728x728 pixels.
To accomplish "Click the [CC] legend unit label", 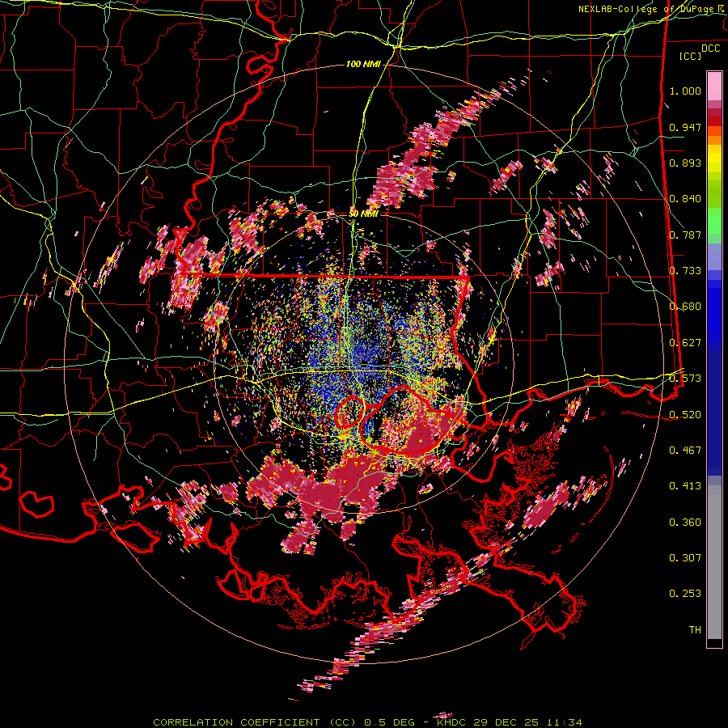I will pos(691,56).
